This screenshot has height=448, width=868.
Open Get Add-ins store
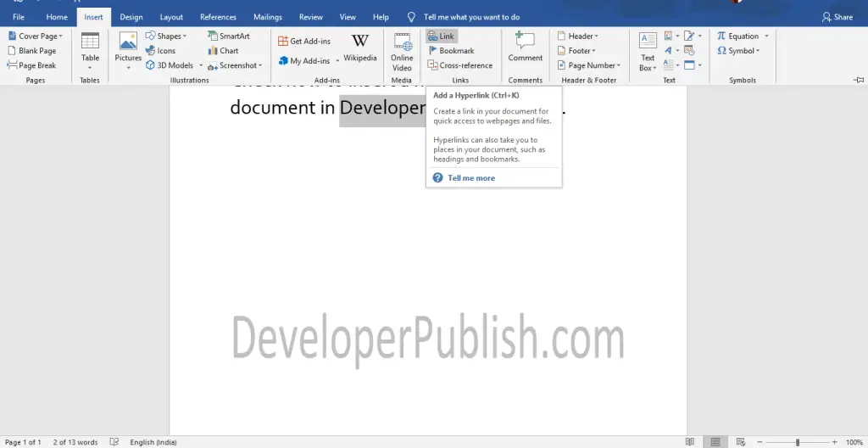click(x=304, y=41)
